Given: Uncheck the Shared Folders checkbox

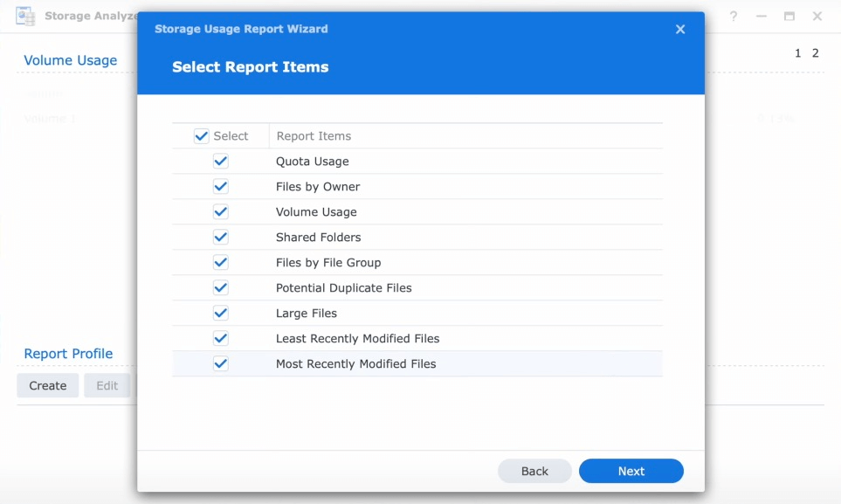Looking at the screenshot, I should [221, 238].
